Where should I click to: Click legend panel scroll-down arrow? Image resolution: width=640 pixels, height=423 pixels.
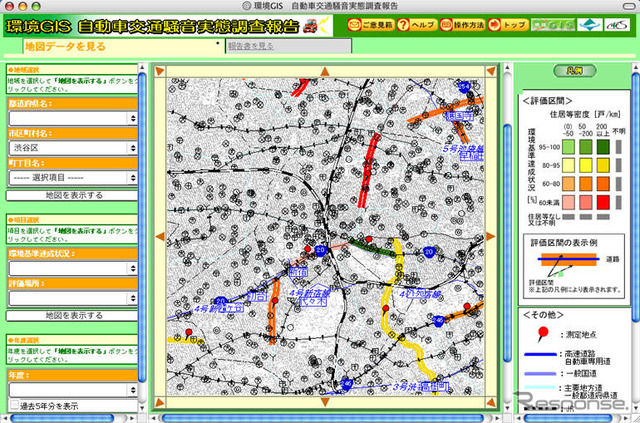636,410
